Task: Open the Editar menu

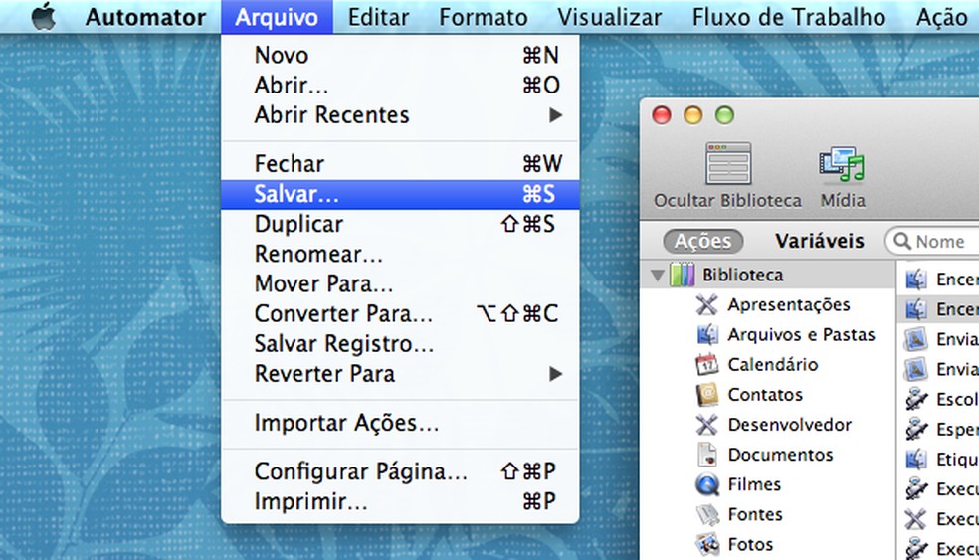Action: (378, 17)
